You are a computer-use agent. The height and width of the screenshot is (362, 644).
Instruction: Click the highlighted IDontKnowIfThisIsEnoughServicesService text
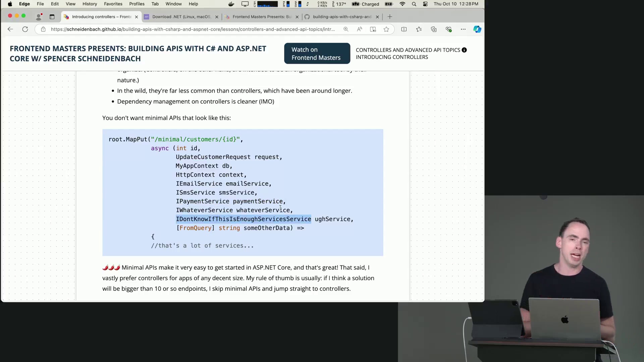point(244,219)
